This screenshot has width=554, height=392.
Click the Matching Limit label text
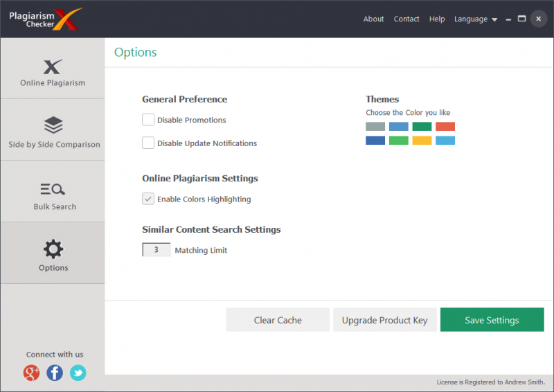click(201, 250)
